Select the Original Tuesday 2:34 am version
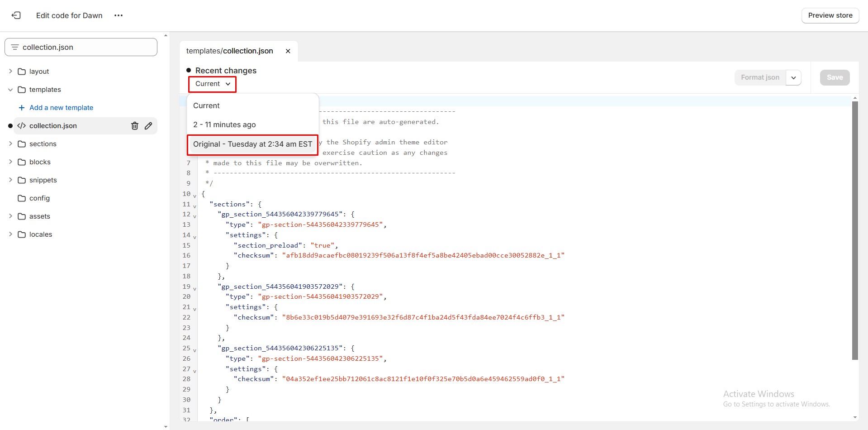This screenshot has height=430, width=868. point(252,144)
